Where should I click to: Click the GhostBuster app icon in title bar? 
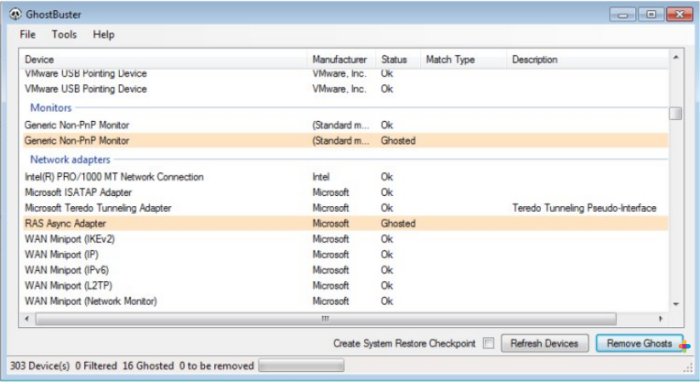click(x=15, y=14)
